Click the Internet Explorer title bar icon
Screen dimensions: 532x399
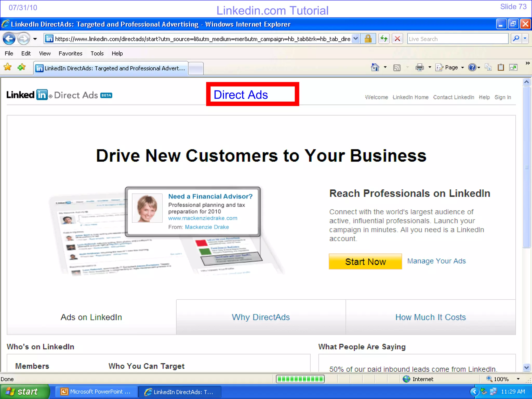coord(5,24)
